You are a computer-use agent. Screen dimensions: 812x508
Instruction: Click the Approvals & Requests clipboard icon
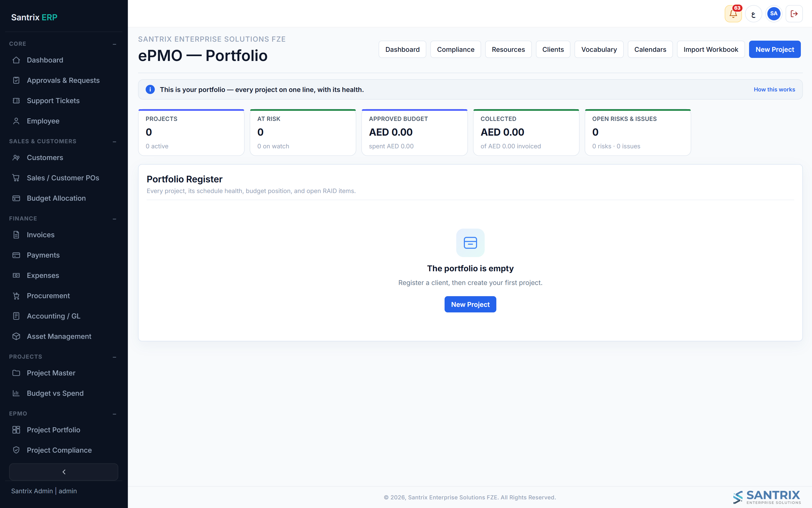click(x=16, y=80)
